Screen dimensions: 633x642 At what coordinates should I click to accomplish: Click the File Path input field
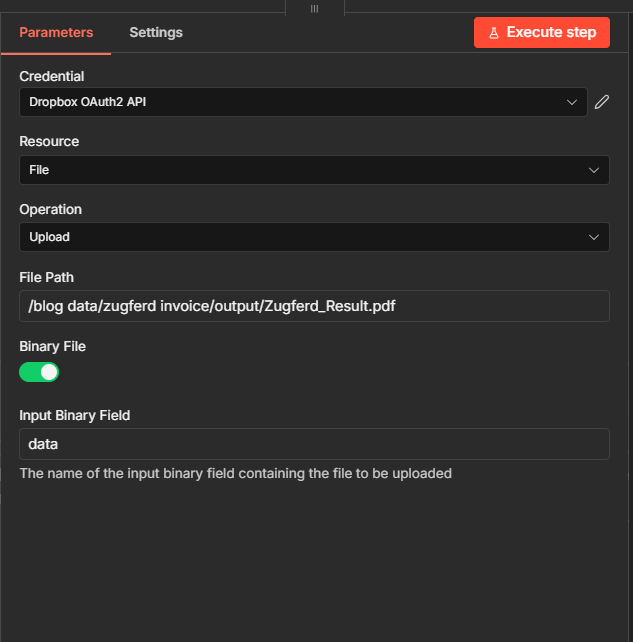(x=314, y=306)
